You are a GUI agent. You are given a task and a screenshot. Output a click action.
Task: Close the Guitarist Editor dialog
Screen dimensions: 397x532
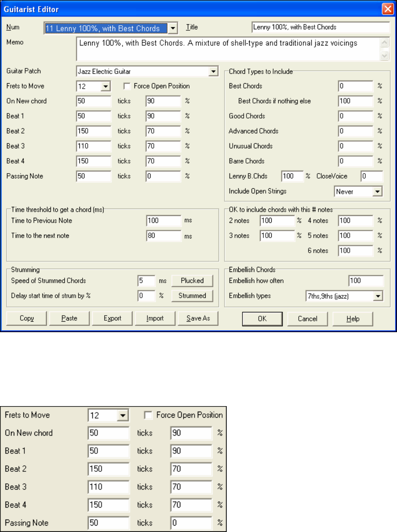click(x=387, y=9)
